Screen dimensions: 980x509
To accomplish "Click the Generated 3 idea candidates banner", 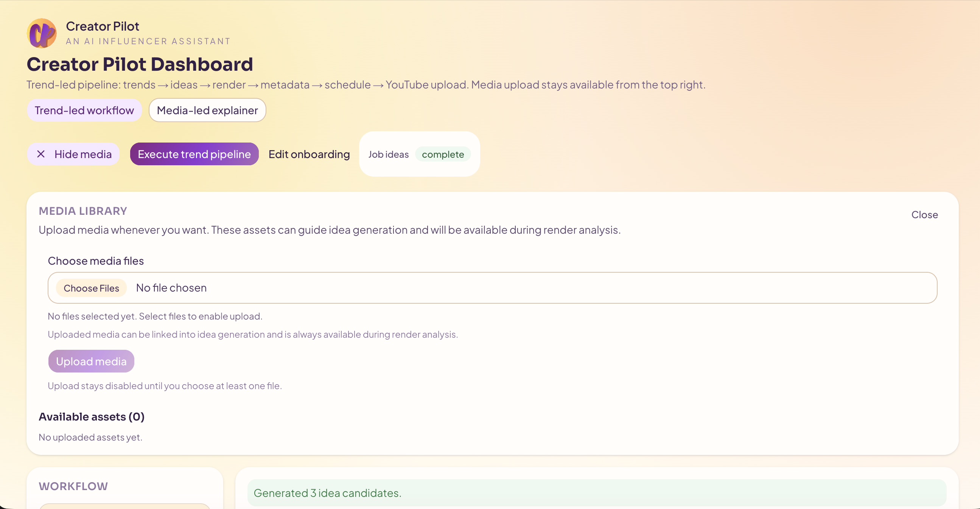I will [596, 493].
